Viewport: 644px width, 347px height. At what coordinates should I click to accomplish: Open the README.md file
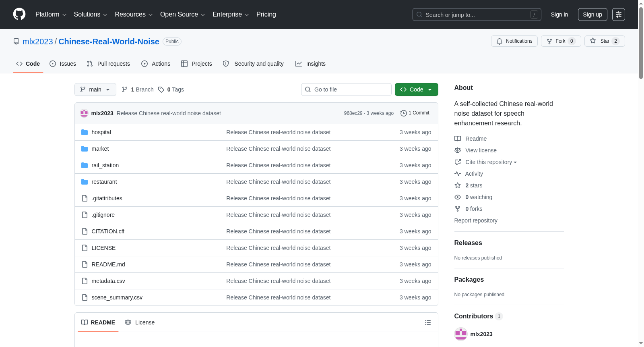tap(108, 264)
